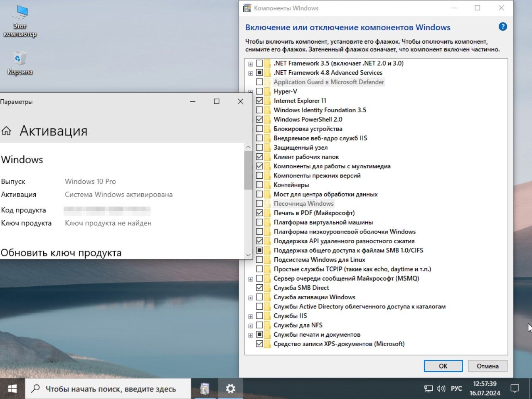Go to Settings home via house icon

[6, 131]
